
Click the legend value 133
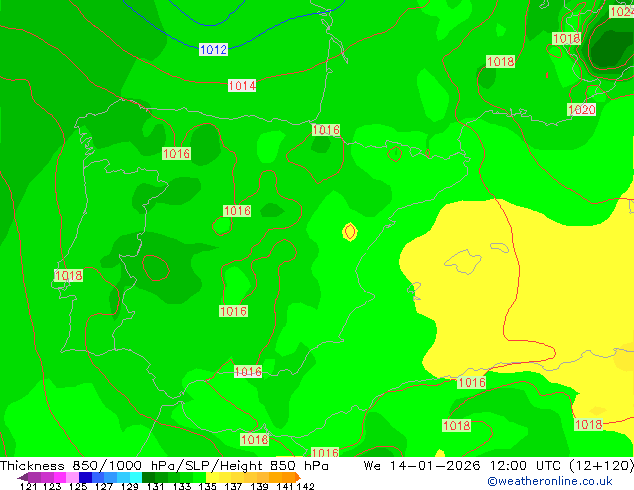pyautogui.click(x=182, y=486)
